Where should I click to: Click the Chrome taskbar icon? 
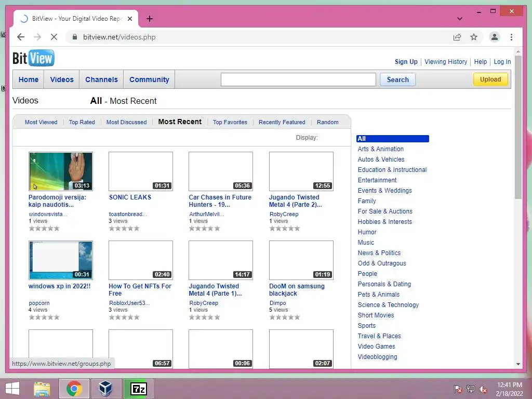pyautogui.click(x=74, y=389)
